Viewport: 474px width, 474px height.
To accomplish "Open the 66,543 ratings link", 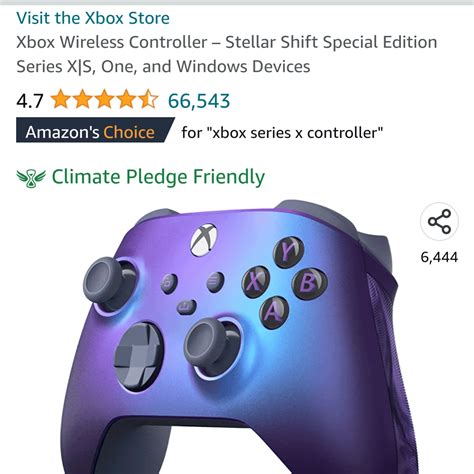I will click(199, 101).
